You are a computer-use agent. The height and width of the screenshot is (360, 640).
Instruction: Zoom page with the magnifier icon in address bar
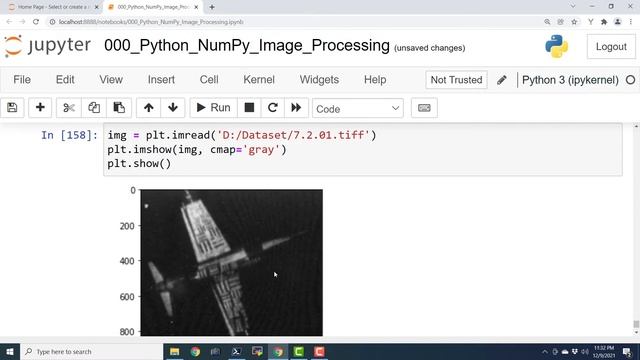coord(547,22)
